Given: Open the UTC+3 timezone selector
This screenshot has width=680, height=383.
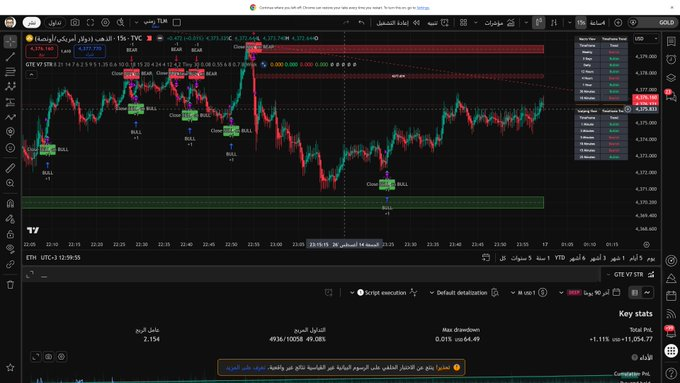Looking at the screenshot, I should point(61,258).
